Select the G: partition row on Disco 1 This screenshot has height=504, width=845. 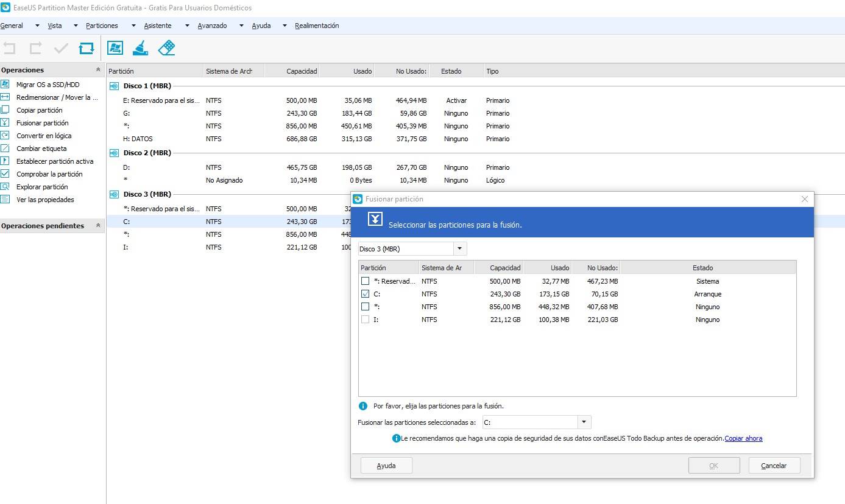(x=475, y=113)
